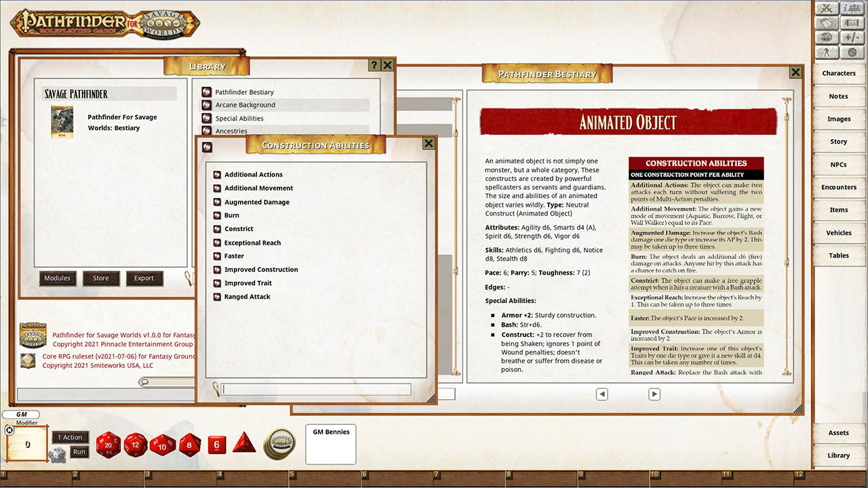Open help with Library question mark icon
This screenshot has width=868, height=488.
(374, 65)
